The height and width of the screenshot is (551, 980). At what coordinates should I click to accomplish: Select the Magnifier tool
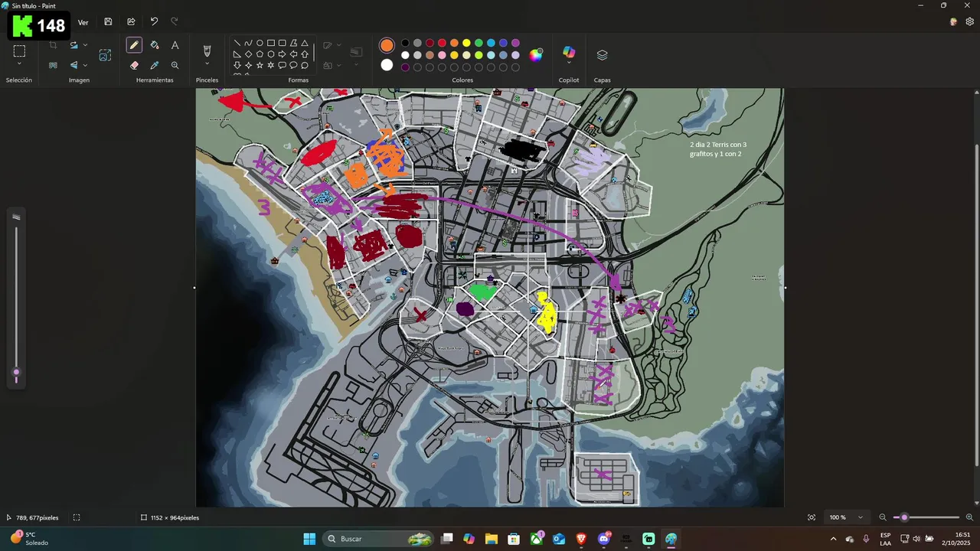pyautogui.click(x=175, y=66)
